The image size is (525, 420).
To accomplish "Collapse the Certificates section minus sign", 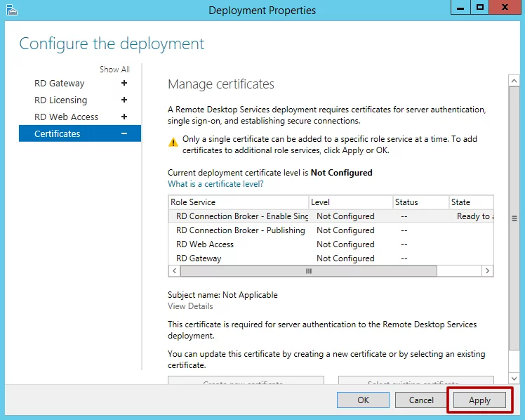I will click(124, 134).
